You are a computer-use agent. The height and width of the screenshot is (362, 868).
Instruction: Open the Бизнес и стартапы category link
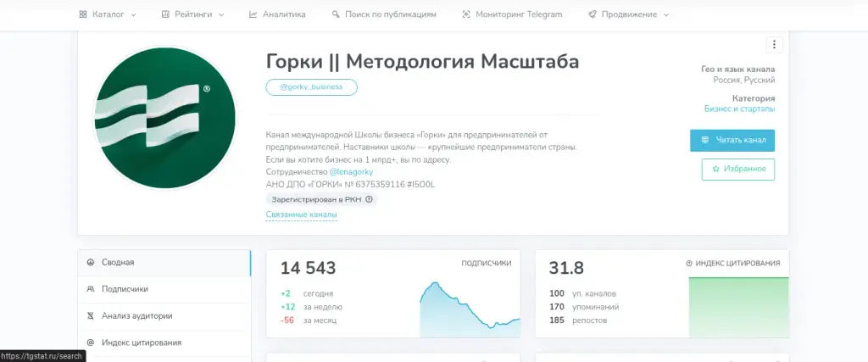click(x=739, y=109)
